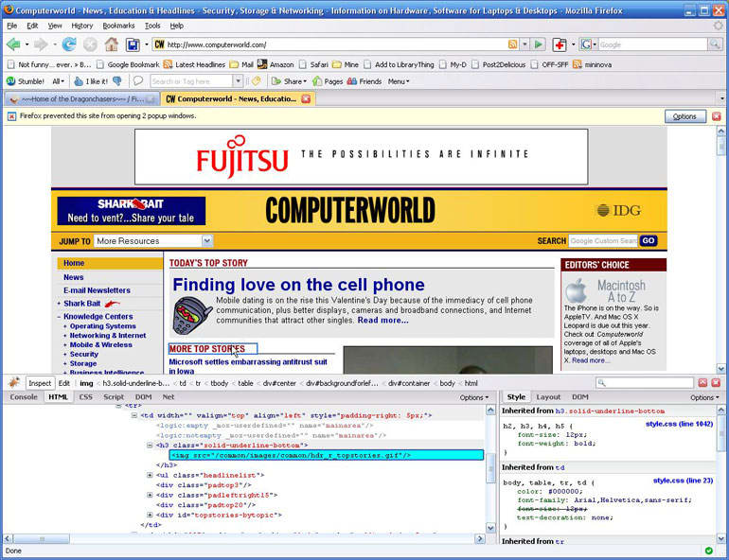Switch to the Firebug Net tab
The width and height of the screenshot is (729, 560).
(x=169, y=397)
